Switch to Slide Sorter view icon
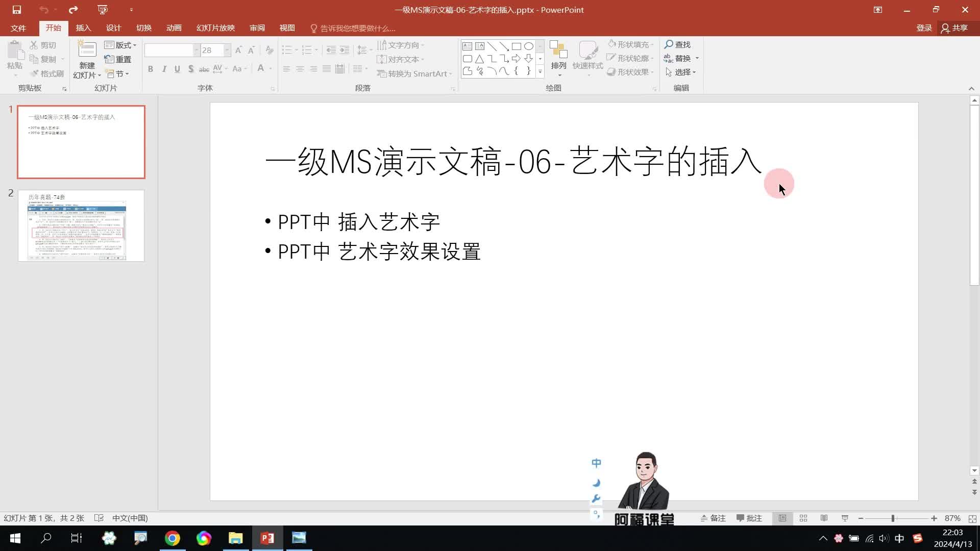The height and width of the screenshot is (551, 980). coord(803,518)
